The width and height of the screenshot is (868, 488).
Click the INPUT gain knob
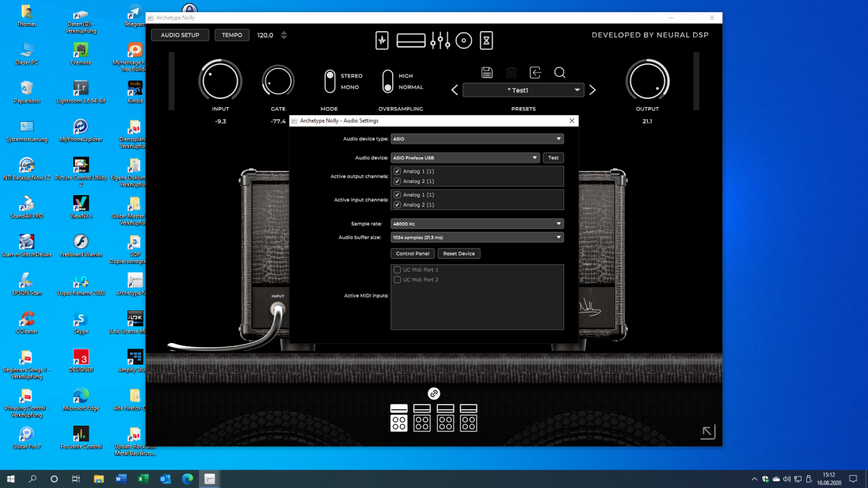(x=220, y=81)
